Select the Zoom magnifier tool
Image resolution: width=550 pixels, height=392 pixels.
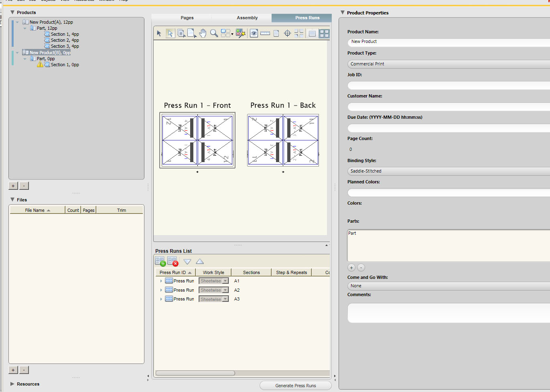click(x=214, y=33)
